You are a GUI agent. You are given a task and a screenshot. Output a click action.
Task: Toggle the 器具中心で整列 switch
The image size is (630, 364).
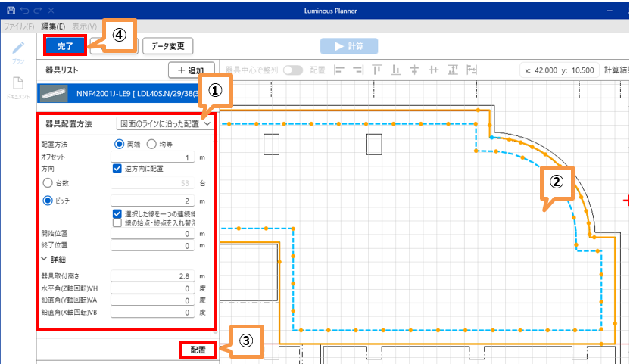[292, 70]
